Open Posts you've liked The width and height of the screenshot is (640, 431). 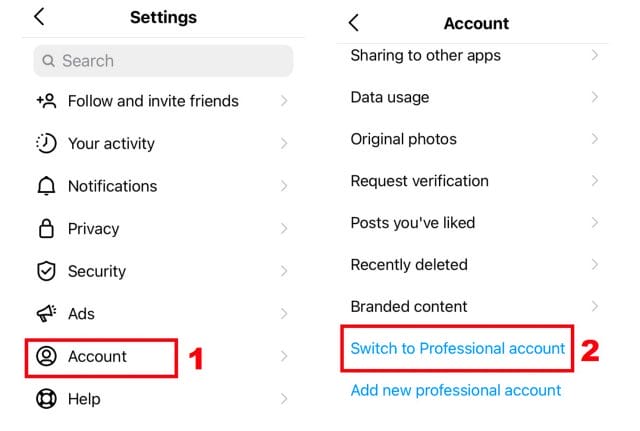pyautogui.click(x=473, y=223)
